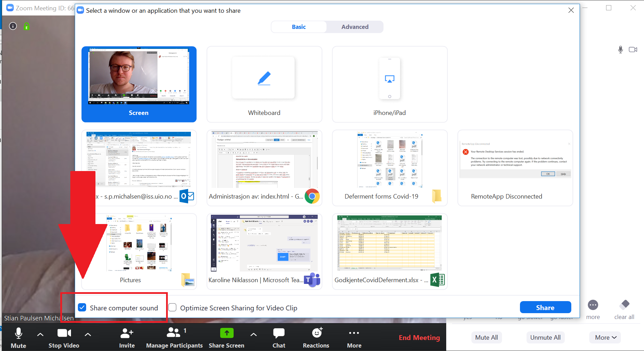This screenshot has height=351, width=644.
Task: Click the green encryption lock icon
Action: (27, 26)
